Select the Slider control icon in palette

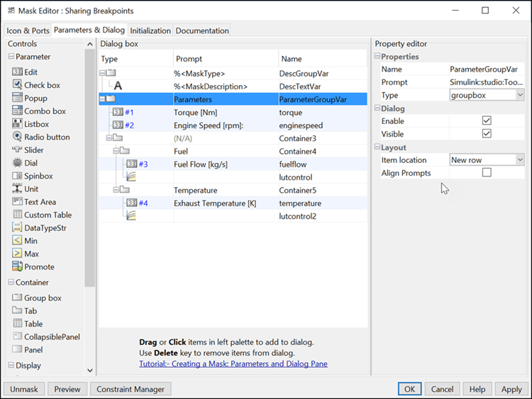point(17,150)
